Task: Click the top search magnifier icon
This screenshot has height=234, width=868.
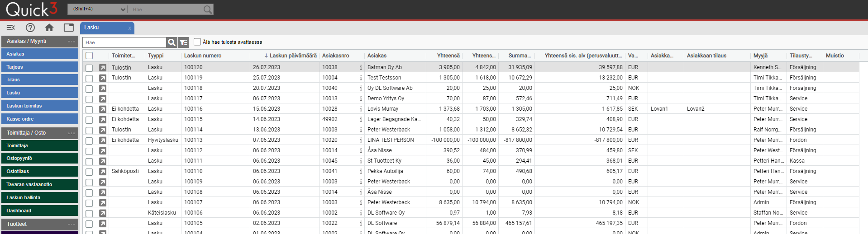Action: [207, 9]
